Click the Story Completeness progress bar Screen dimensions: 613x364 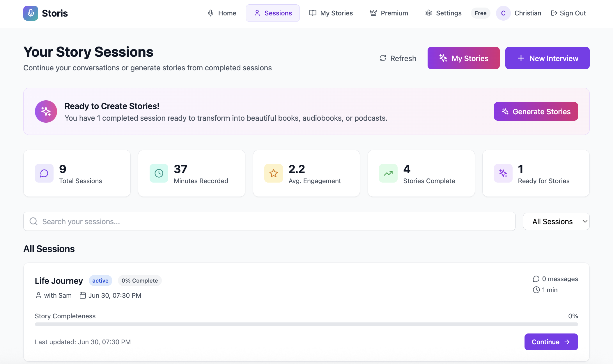(306, 324)
